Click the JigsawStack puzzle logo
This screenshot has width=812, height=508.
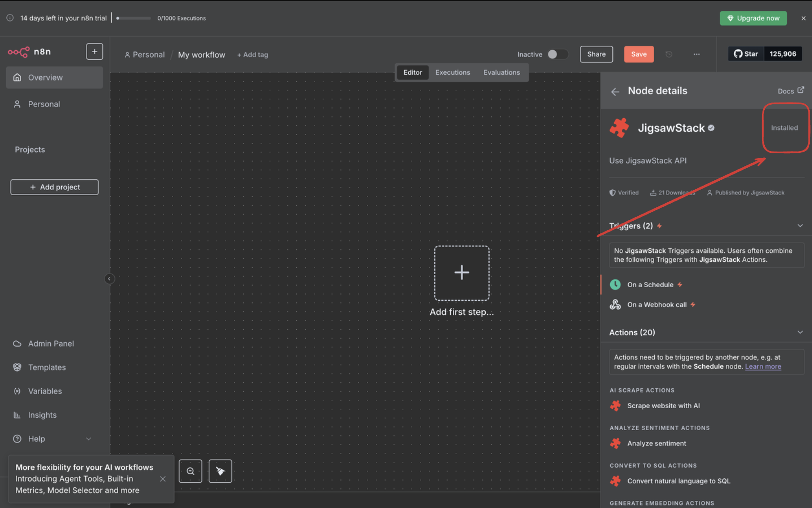click(619, 128)
